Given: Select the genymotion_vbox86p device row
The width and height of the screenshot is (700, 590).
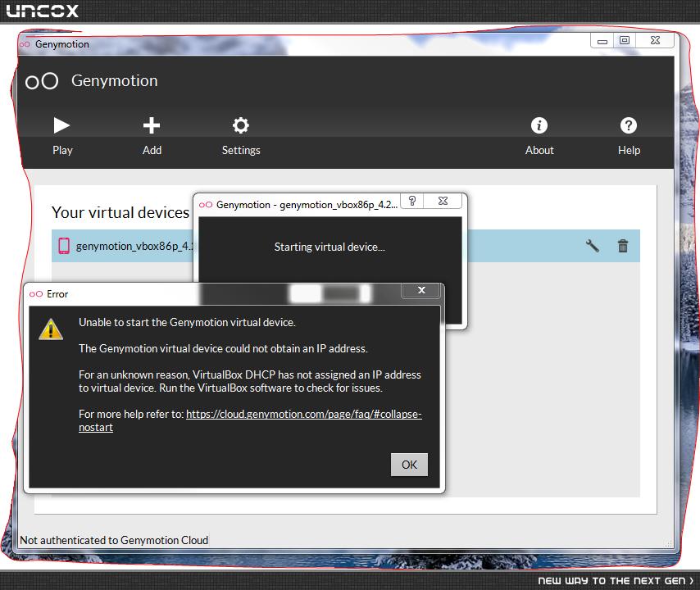Looking at the screenshot, I should tap(346, 246).
